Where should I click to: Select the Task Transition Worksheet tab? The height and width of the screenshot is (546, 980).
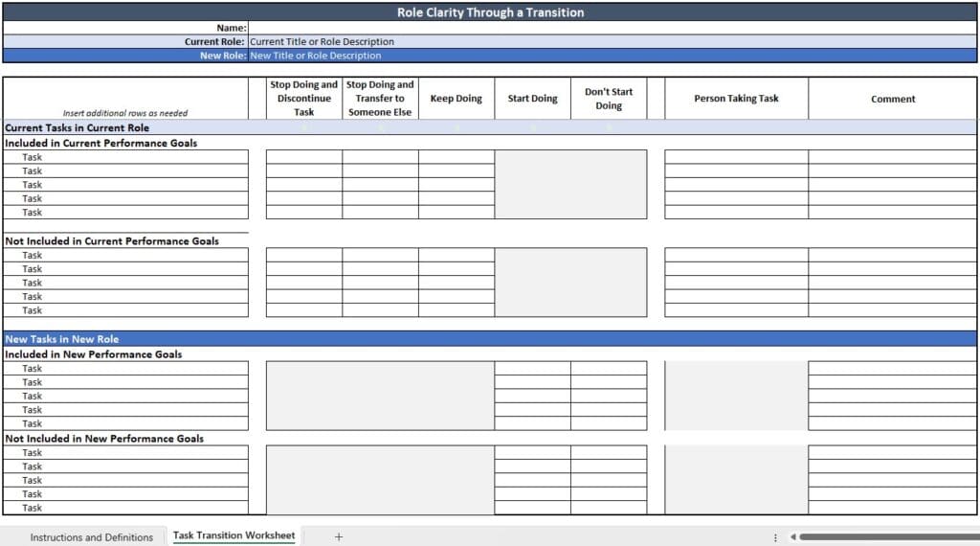[234, 535]
